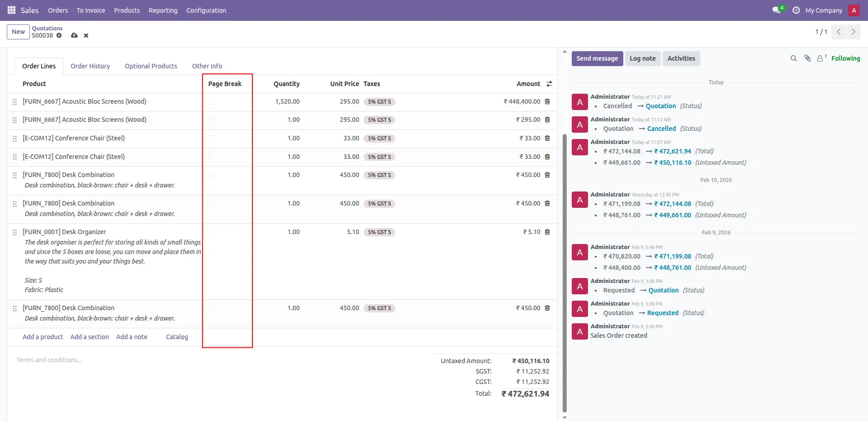Viewport: 868px width, 422px height.
Task: Enable Page Break on first Conference Chair row
Action: [211, 138]
